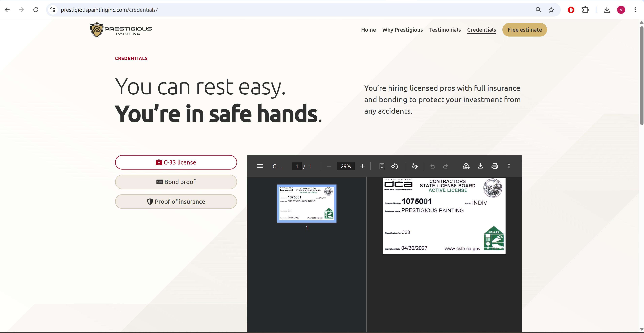The image size is (644, 333).
Task: Show the Proof of insurance document
Action: pyautogui.click(x=176, y=202)
